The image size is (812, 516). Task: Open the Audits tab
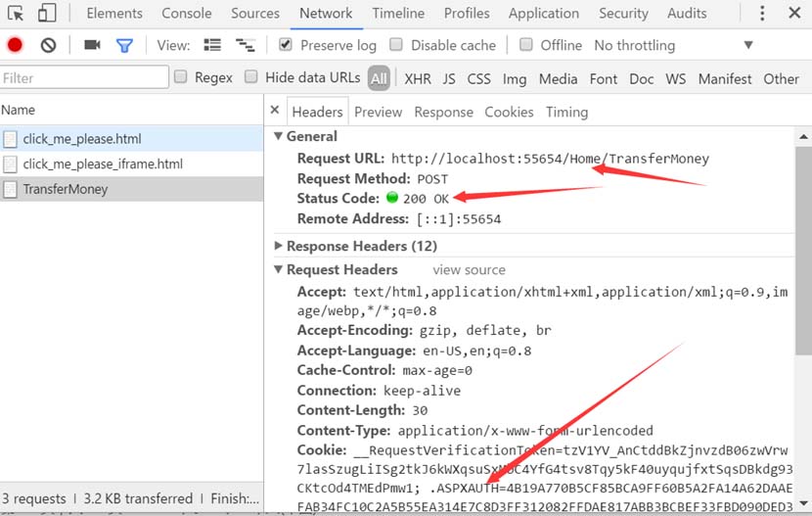tap(687, 13)
